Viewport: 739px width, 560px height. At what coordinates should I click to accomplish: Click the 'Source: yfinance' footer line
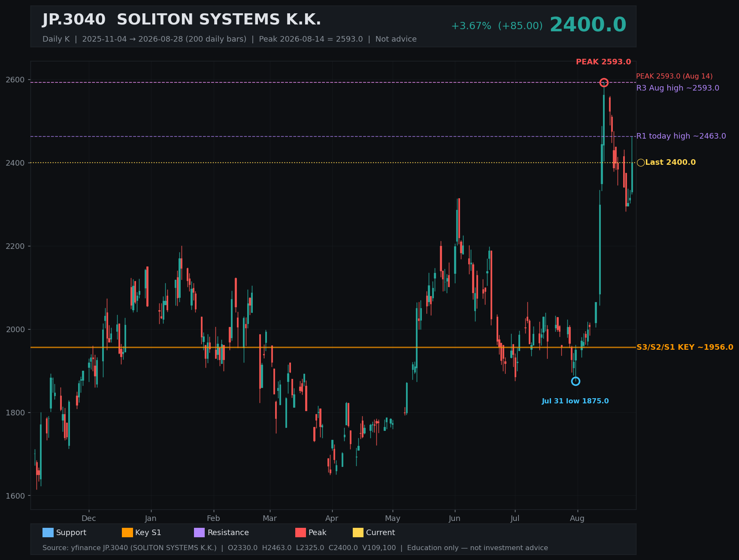point(295,548)
